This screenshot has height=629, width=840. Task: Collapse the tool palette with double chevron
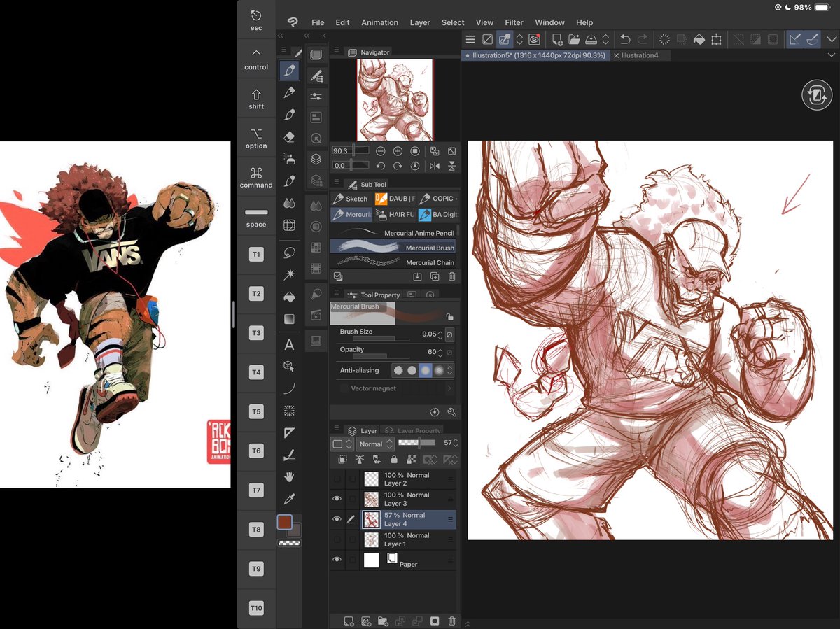281,36
